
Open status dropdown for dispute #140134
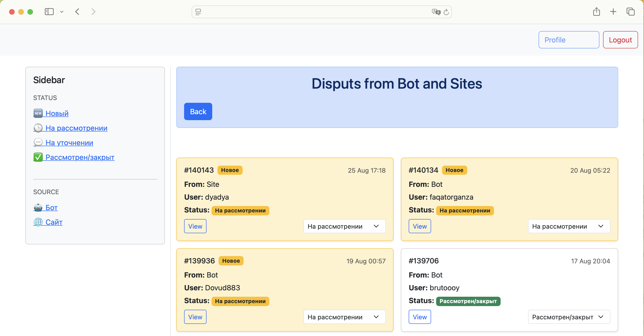point(569,226)
